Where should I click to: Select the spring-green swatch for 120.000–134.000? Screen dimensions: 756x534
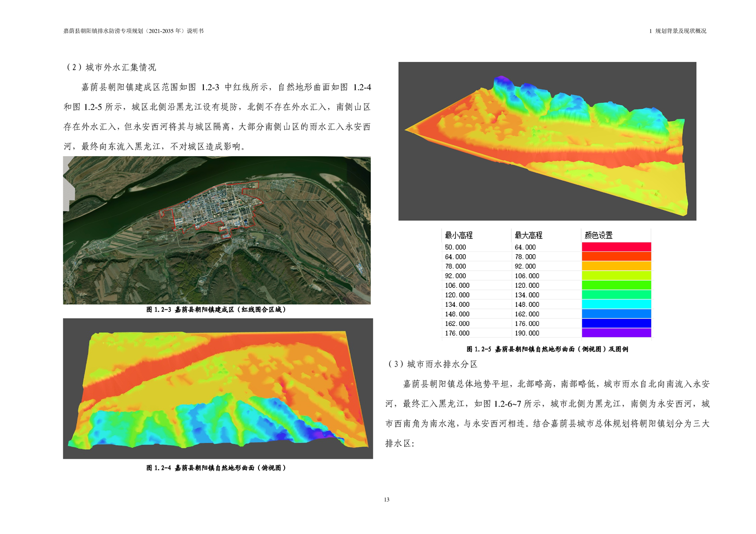point(616,295)
